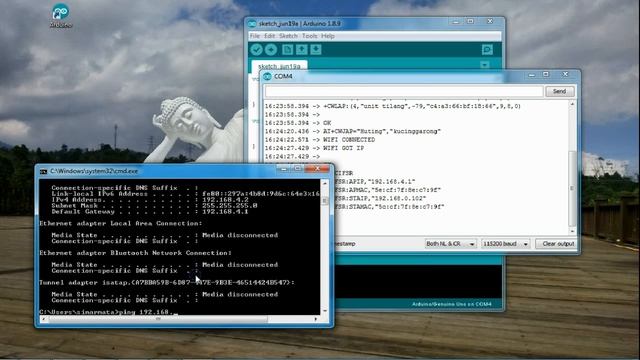Open the Sketch menu in Arduino IDE

(x=288, y=36)
